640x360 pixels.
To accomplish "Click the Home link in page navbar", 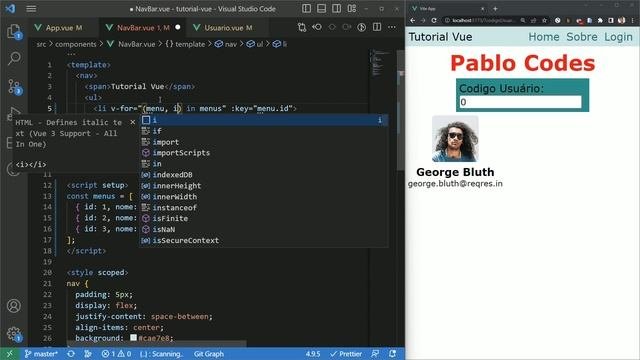I will click(544, 37).
